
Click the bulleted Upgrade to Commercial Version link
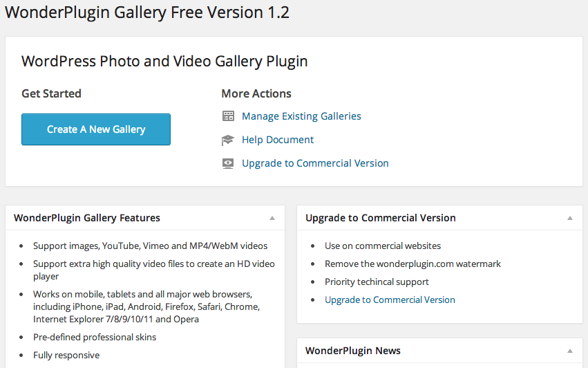[390, 300]
